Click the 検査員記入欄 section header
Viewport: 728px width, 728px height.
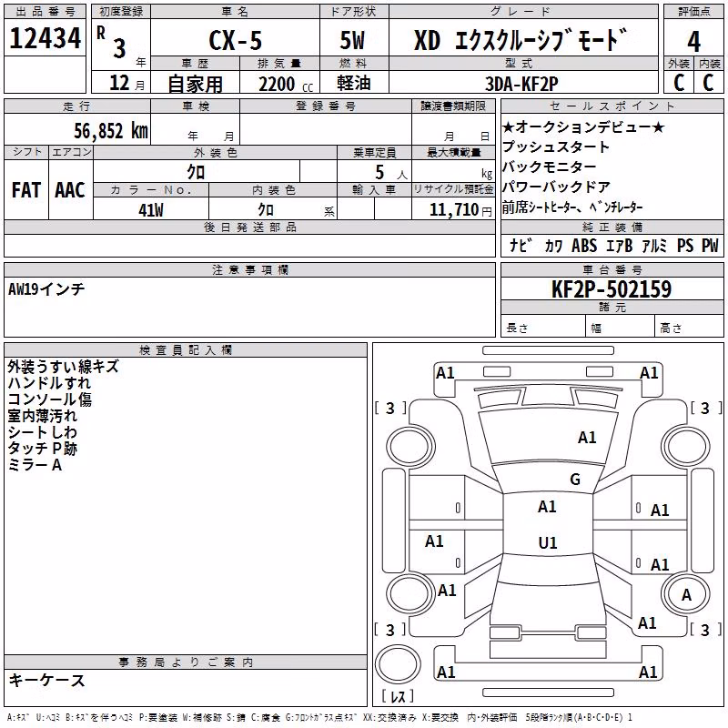click(x=186, y=350)
